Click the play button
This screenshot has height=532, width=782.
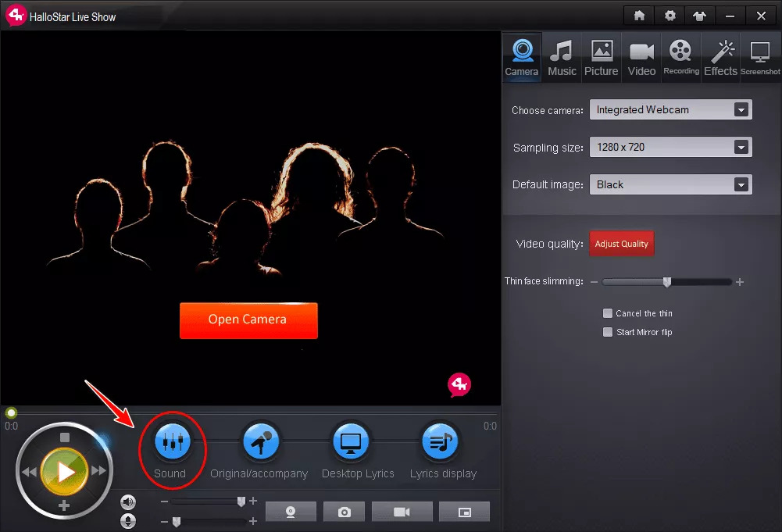[x=64, y=472]
